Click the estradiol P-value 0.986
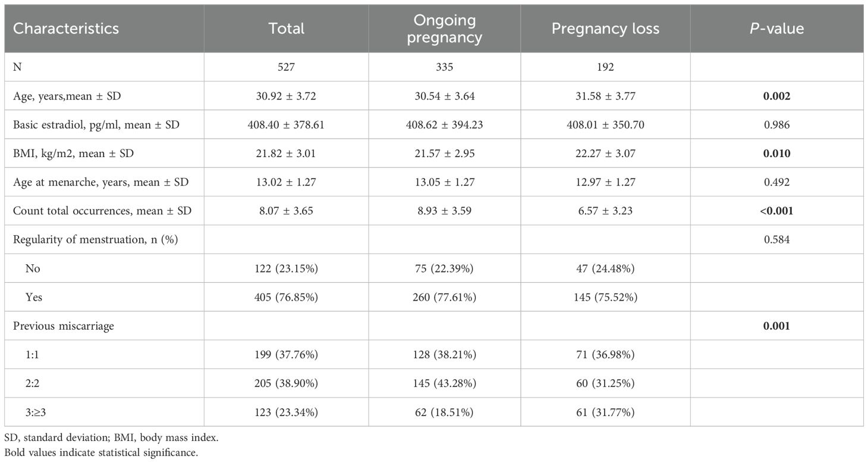The height and width of the screenshot is (463, 868). [x=776, y=125]
